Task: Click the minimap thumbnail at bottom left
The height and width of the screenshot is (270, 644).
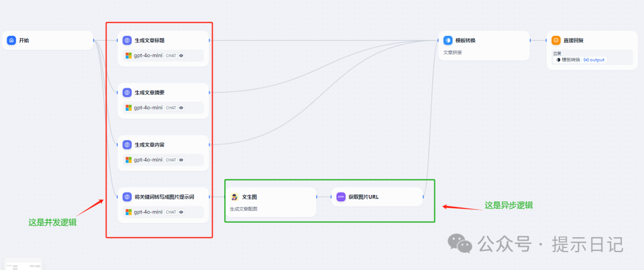Action: (23, 264)
